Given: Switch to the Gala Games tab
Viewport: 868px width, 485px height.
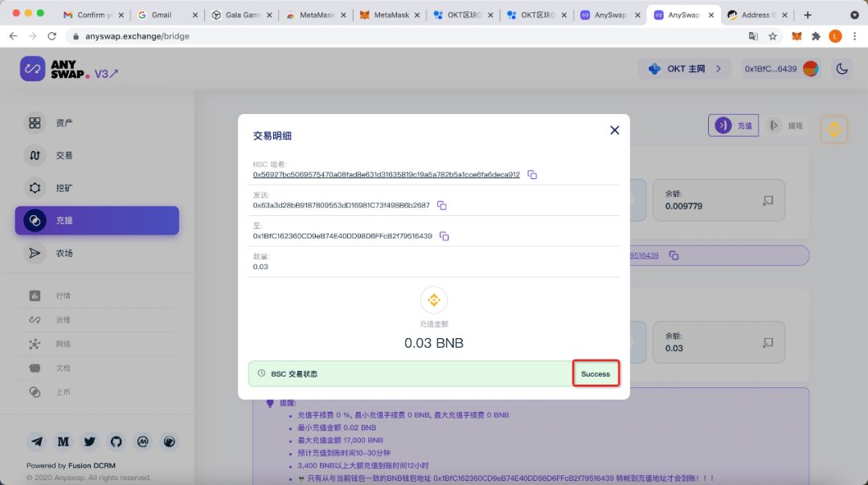Looking at the screenshot, I should tap(243, 15).
